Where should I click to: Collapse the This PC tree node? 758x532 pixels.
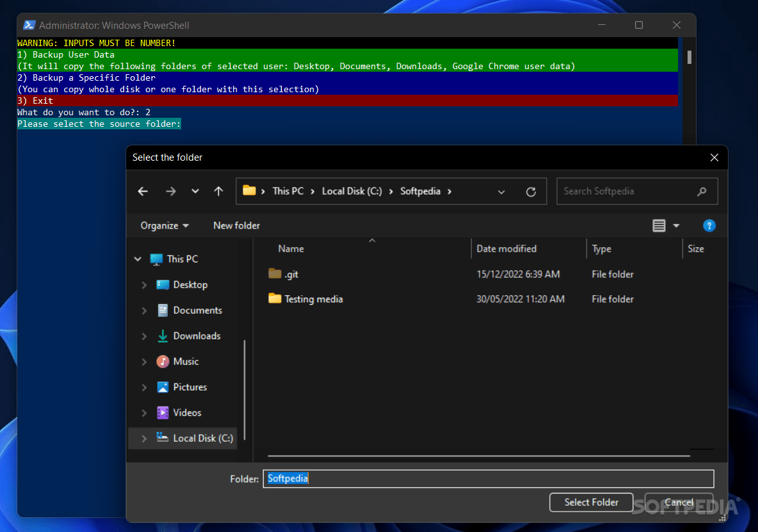138,259
